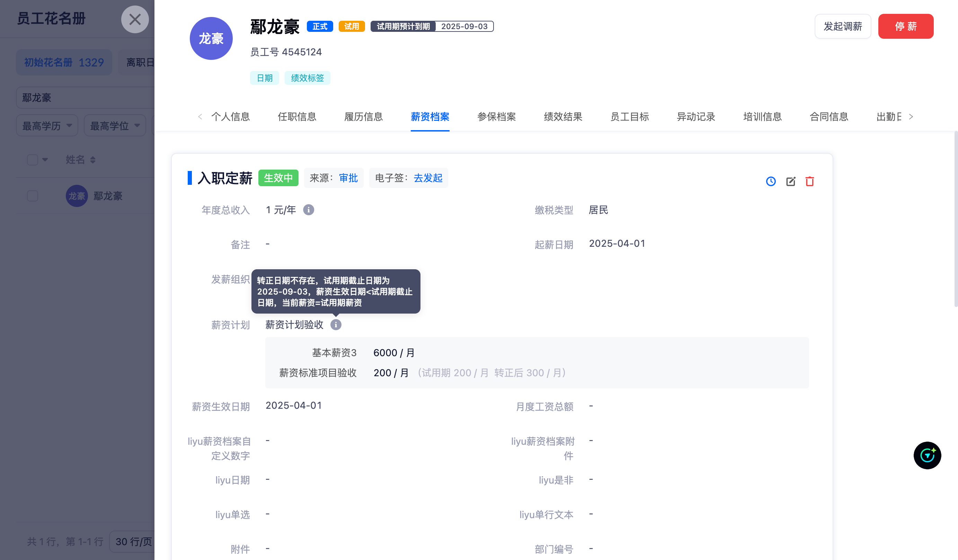Click the 正式 status badge

[320, 26]
